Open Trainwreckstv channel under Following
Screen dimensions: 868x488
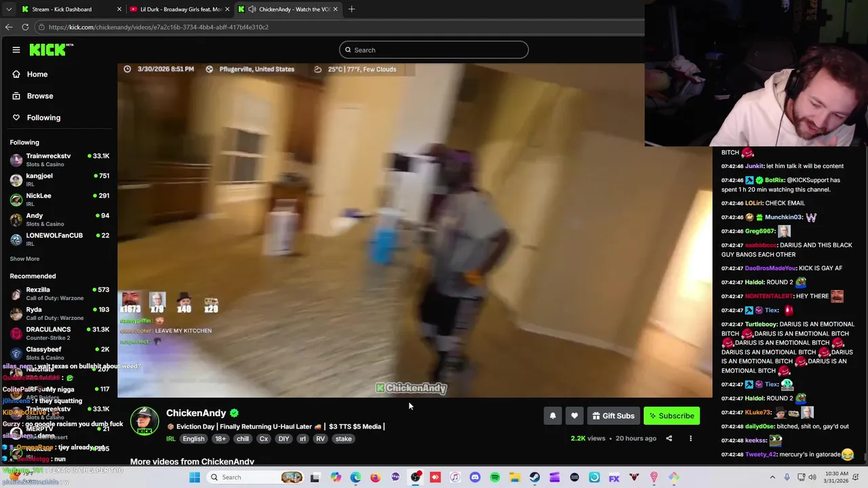click(x=59, y=159)
